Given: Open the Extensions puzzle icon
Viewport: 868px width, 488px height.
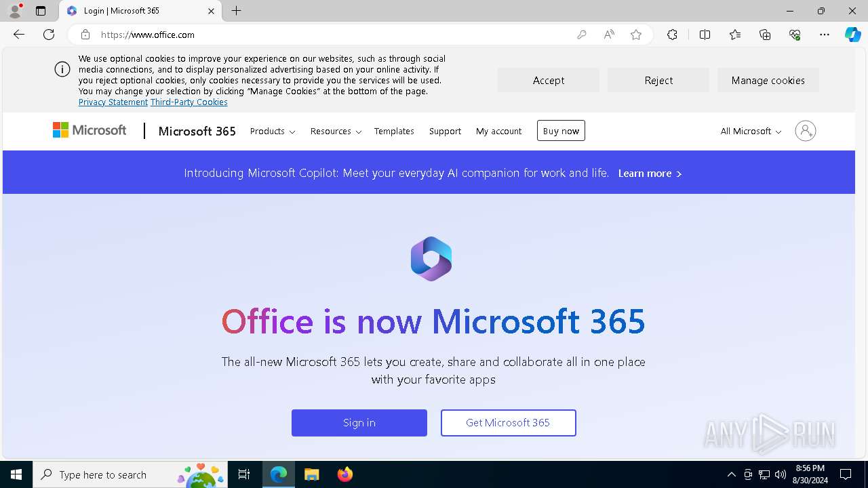Looking at the screenshot, I should click(x=672, y=35).
